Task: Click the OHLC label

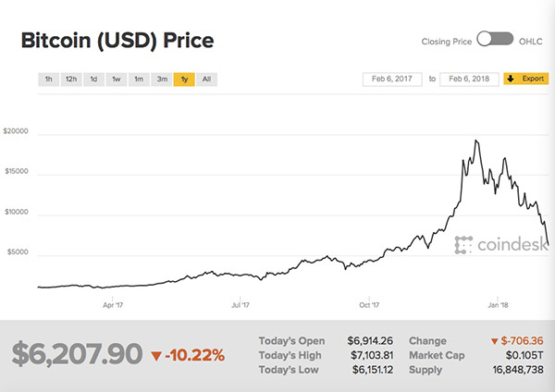Action: (532, 40)
